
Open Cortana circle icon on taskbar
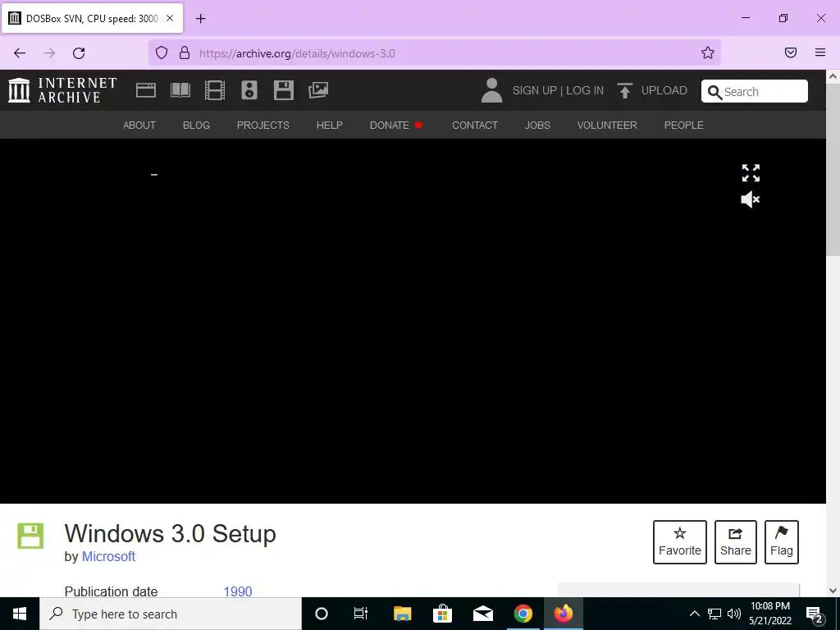322,614
